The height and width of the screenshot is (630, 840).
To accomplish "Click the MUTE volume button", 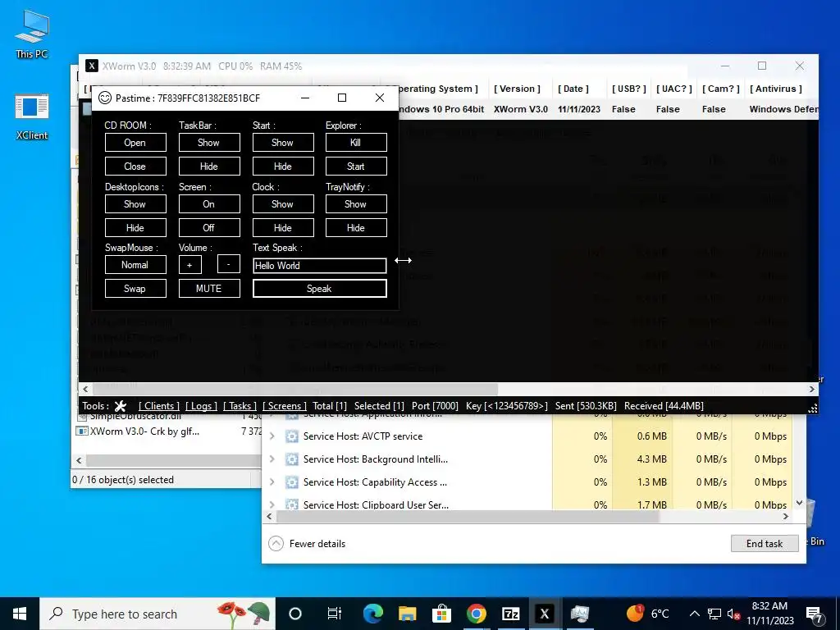I will click(x=209, y=289).
